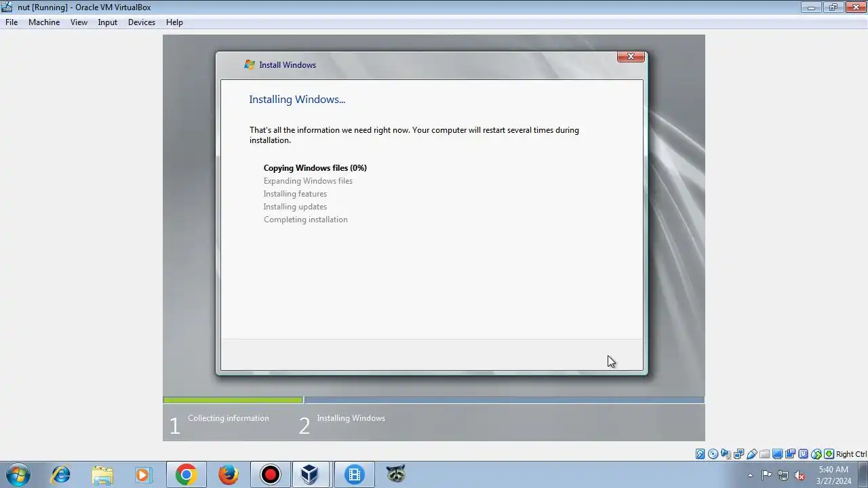Open the Input menu
The height and width of the screenshot is (488, 868).
(x=107, y=22)
